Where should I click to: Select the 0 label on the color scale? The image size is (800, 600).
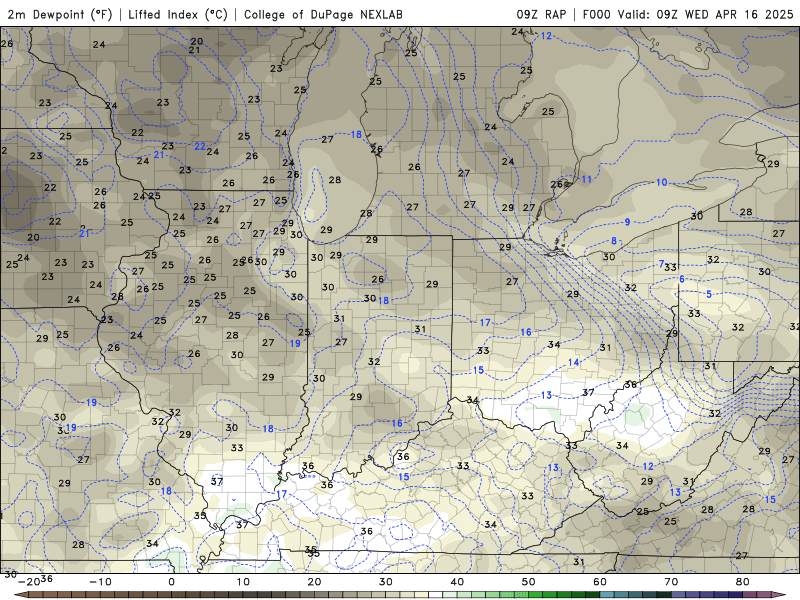[171, 582]
